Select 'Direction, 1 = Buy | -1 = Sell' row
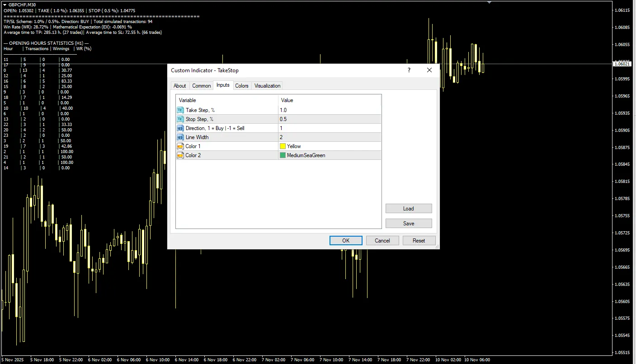Screen dimensions: 636x364 tap(278, 128)
